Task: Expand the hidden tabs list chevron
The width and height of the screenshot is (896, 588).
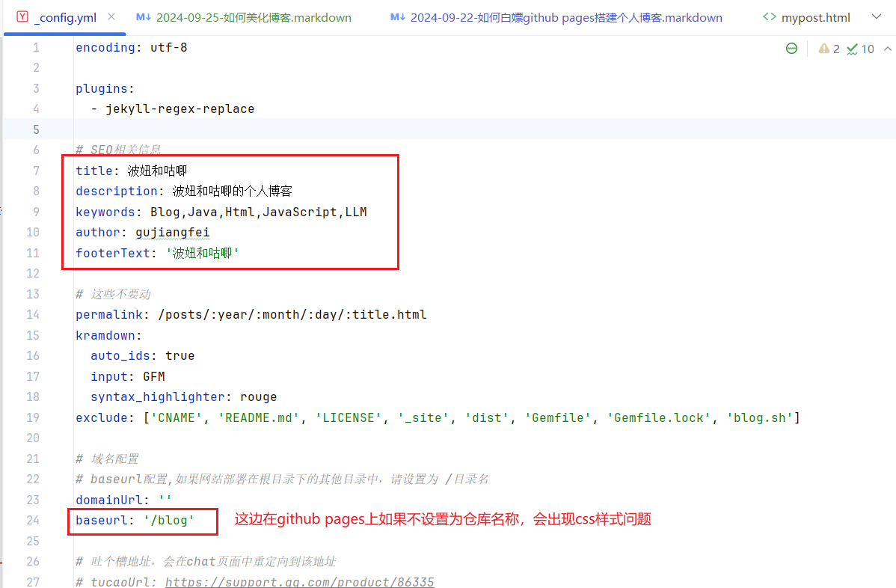Action: click(877, 17)
